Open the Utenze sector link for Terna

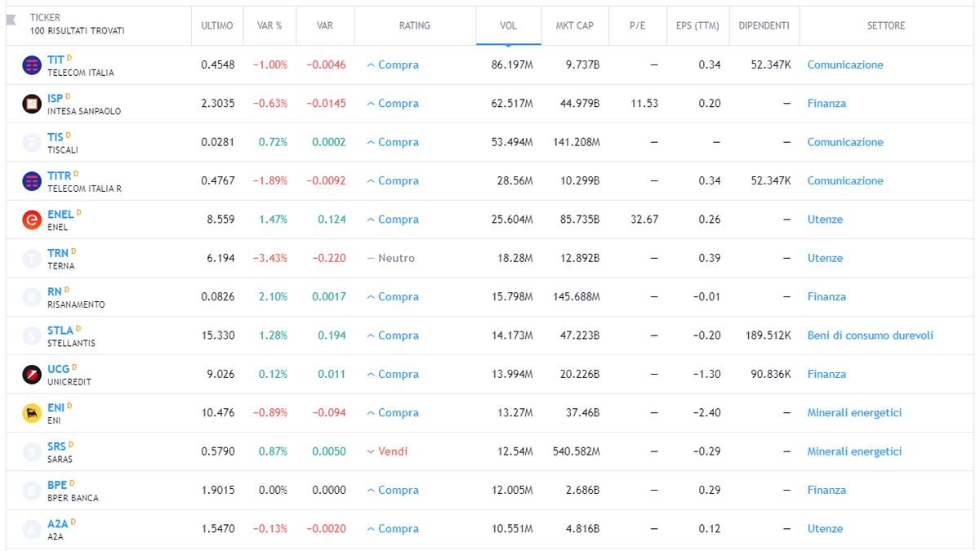(x=825, y=258)
